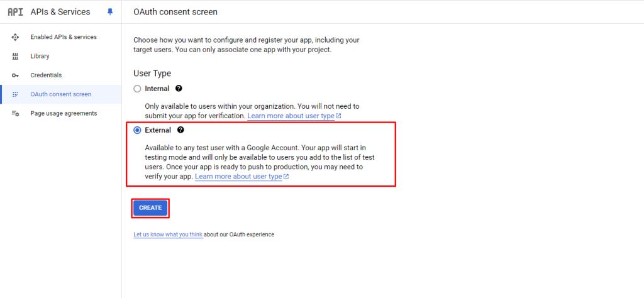Open Learn more about user type under Internal
This screenshot has height=298, width=644.
click(291, 116)
